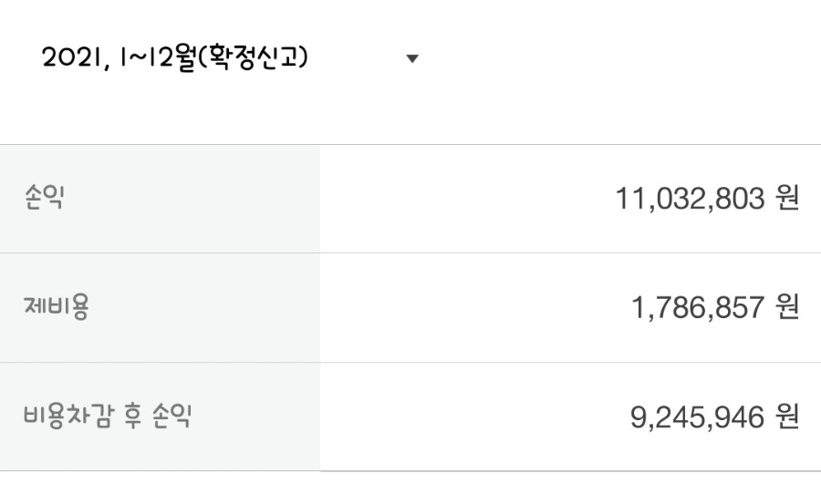Select the 1,786,857 expenses amount
Screen dimensions: 821x504
point(698,307)
